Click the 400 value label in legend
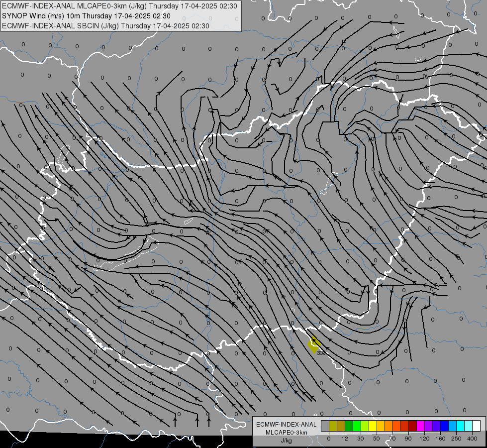 [472, 439]
